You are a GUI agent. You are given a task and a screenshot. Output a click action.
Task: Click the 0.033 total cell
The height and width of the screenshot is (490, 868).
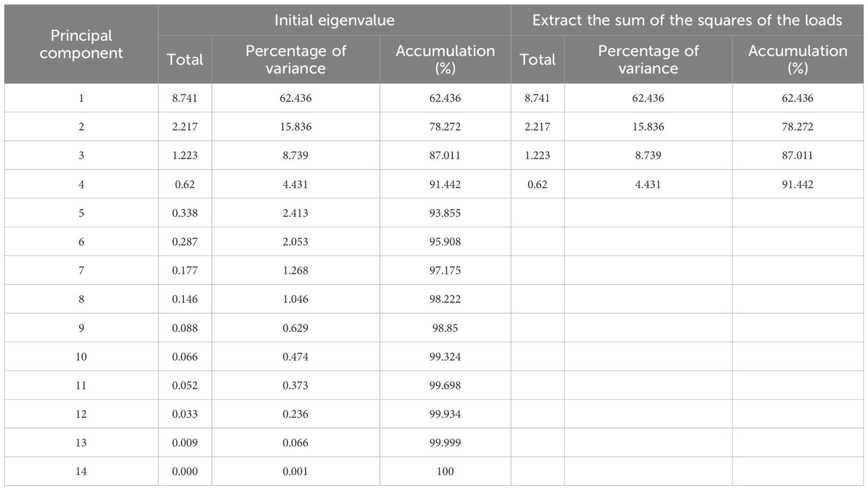point(185,414)
